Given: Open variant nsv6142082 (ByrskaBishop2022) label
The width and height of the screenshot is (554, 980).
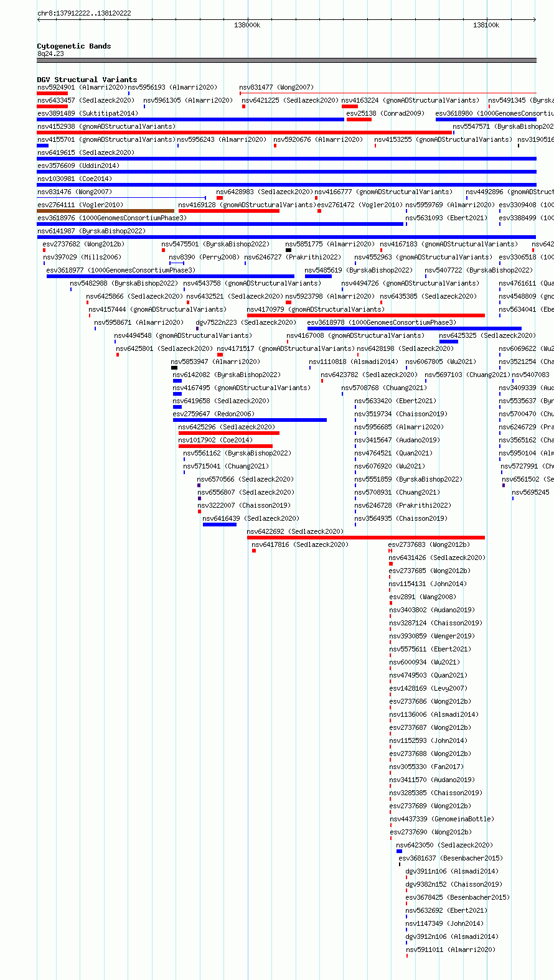Looking at the screenshot, I should pos(227,375).
